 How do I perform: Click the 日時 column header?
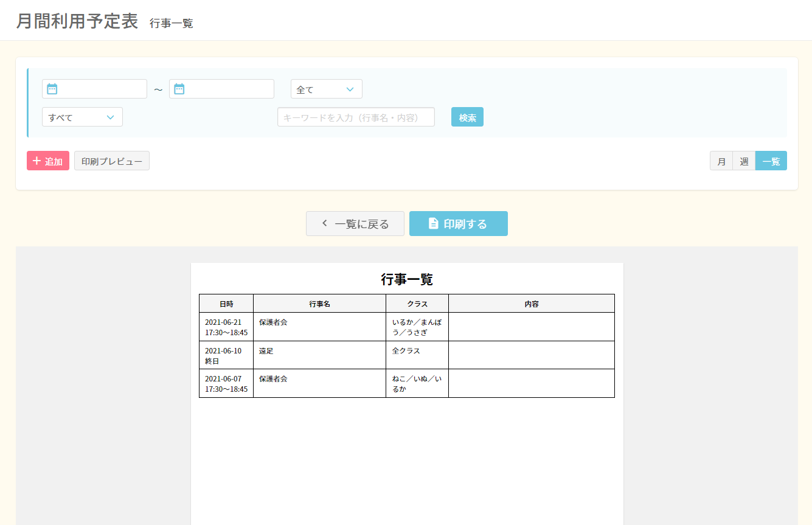pos(226,304)
